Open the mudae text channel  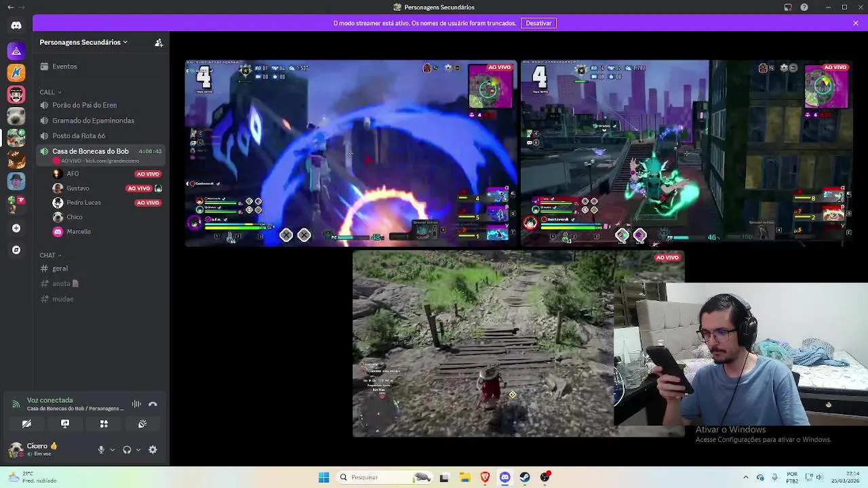tap(101, 299)
